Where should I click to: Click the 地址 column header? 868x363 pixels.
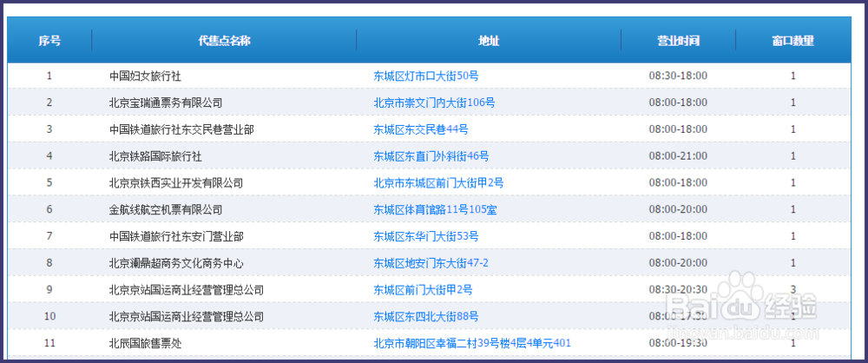click(x=489, y=41)
